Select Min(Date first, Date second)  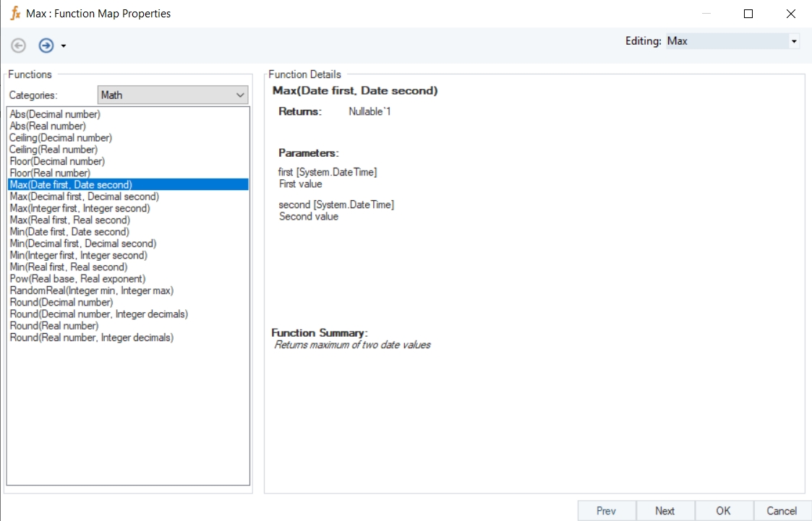[69, 232]
